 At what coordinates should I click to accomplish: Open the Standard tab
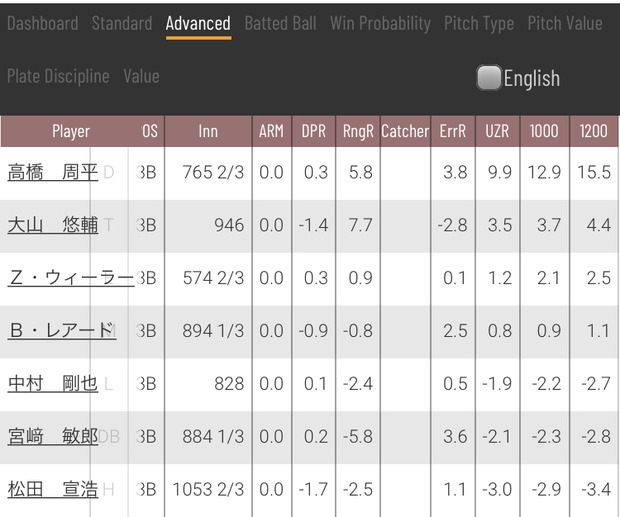tap(122, 23)
